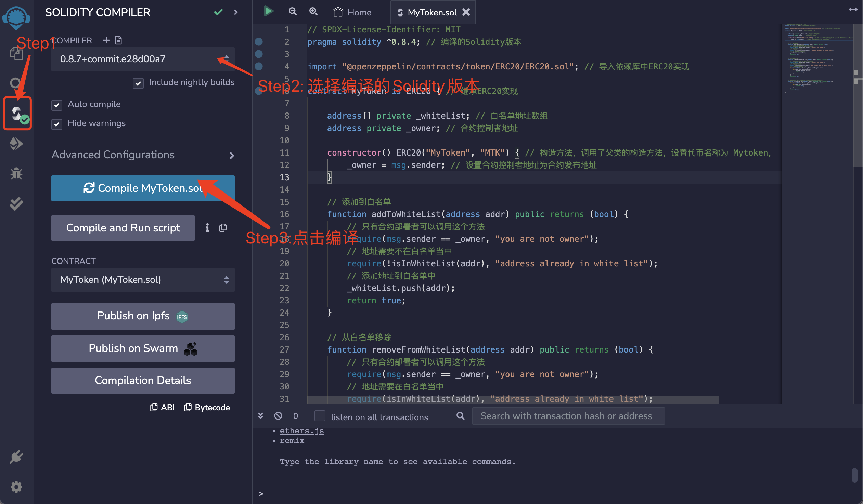The height and width of the screenshot is (504, 863).
Task: Expand panel arrow next to Solidity Compiler title
Action: click(x=236, y=12)
